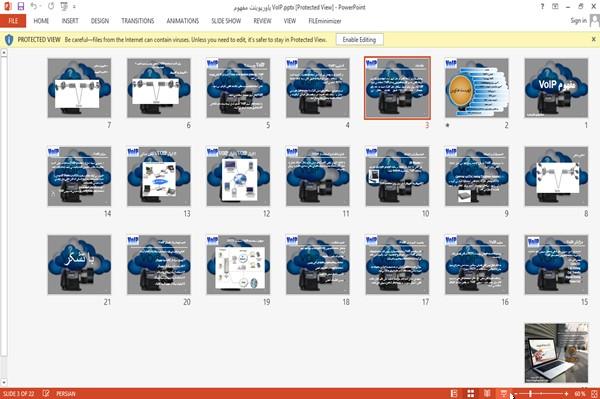The image size is (600, 399).
Task: Select slide 4 thumbnail
Action: (318, 88)
